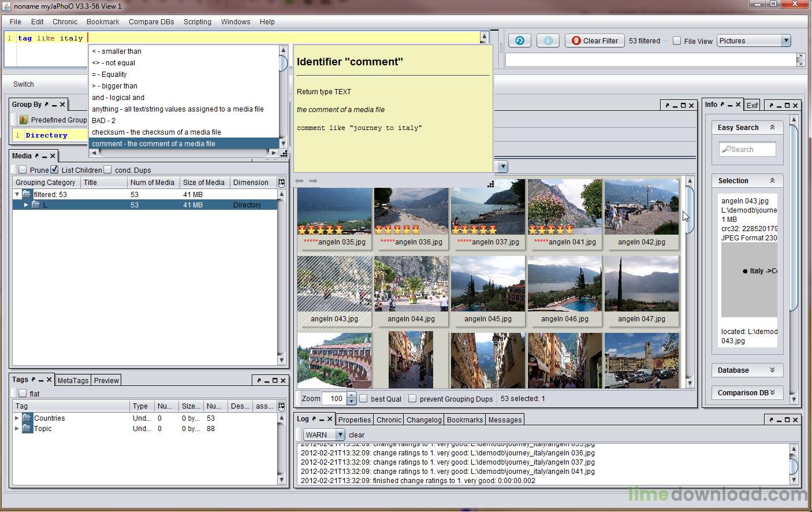Viewport: 812px width, 512px height.
Task: Minimize the Group By panel
Action: 54,105
